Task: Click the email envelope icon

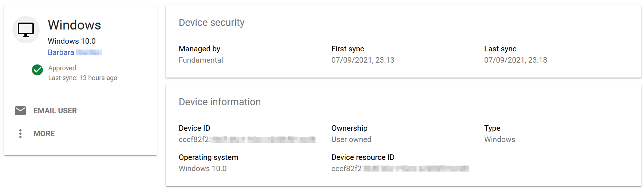Action: pos(20,111)
